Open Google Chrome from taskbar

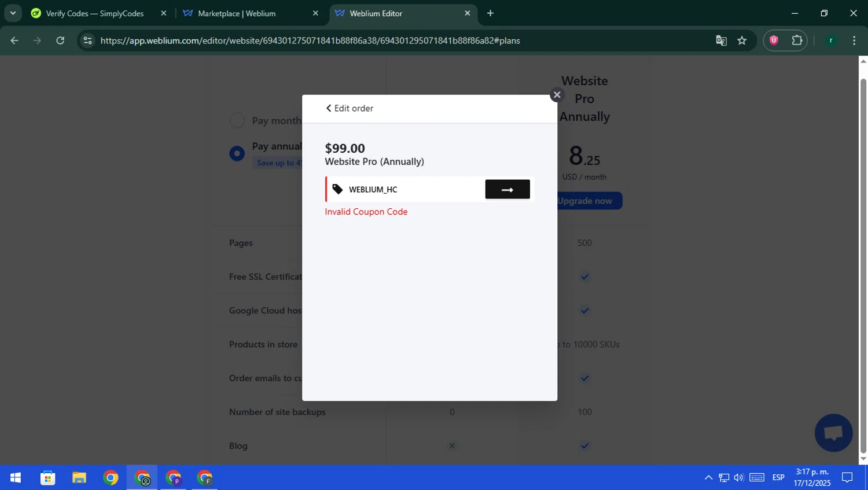[x=111, y=478]
